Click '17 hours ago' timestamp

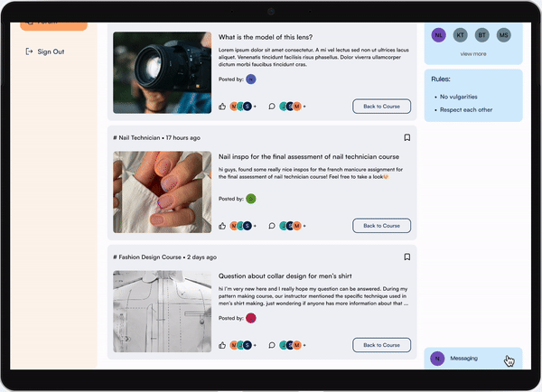coord(182,137)
